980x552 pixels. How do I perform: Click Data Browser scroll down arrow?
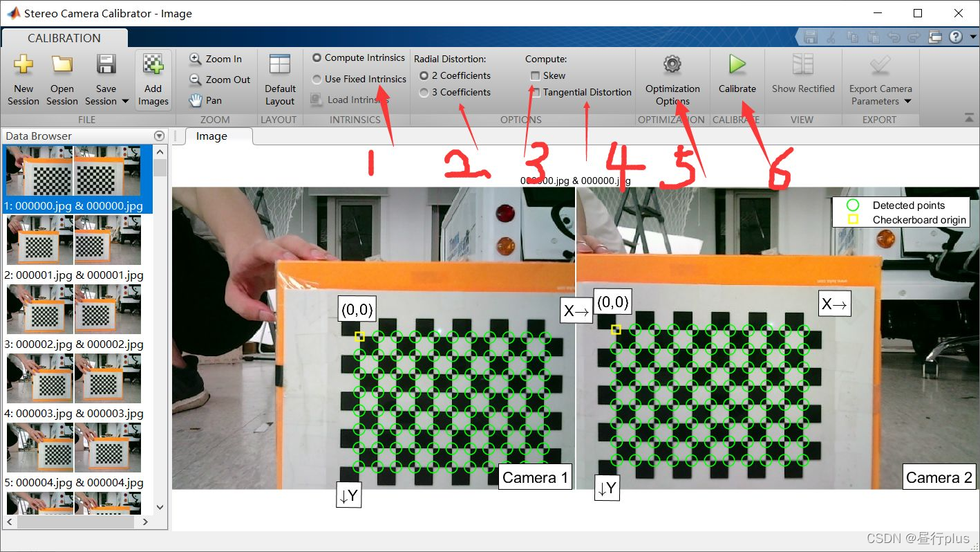[x=160, y=507]
